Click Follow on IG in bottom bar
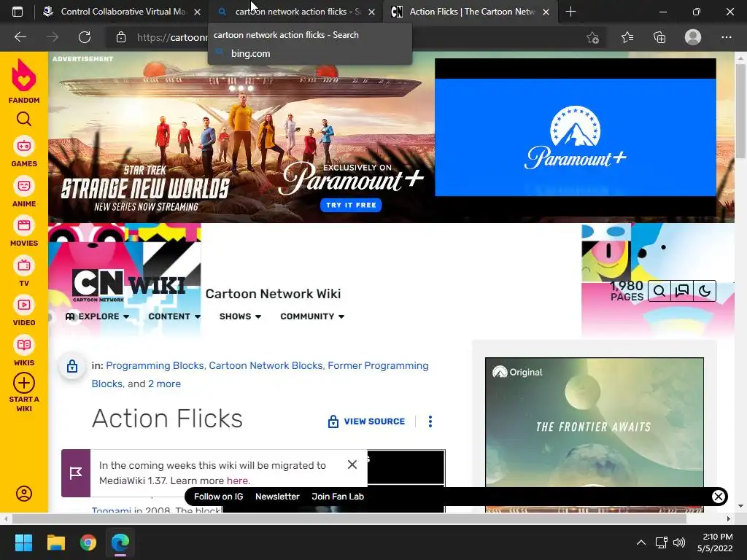The width and height of the screenshot is (747, 560). coord(218,496)
